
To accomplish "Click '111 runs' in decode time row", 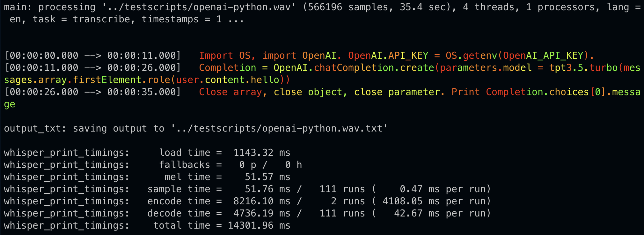I will (342, 213).
